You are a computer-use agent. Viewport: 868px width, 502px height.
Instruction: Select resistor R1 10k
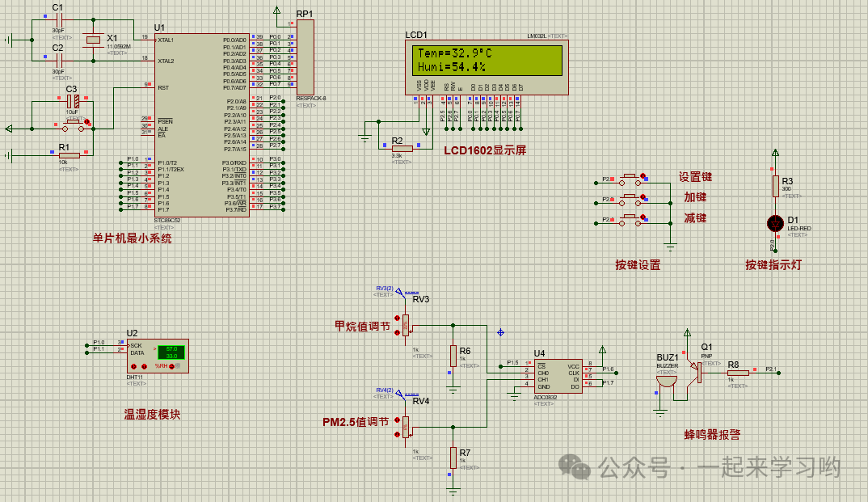[69, 155]
